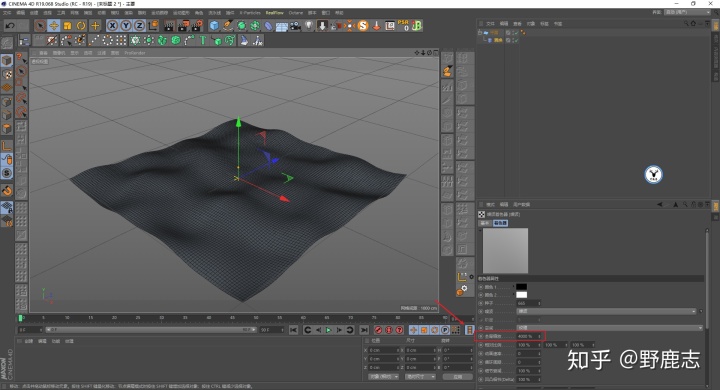Activate the Move tool
720x390 pixels.
[54, 26]
